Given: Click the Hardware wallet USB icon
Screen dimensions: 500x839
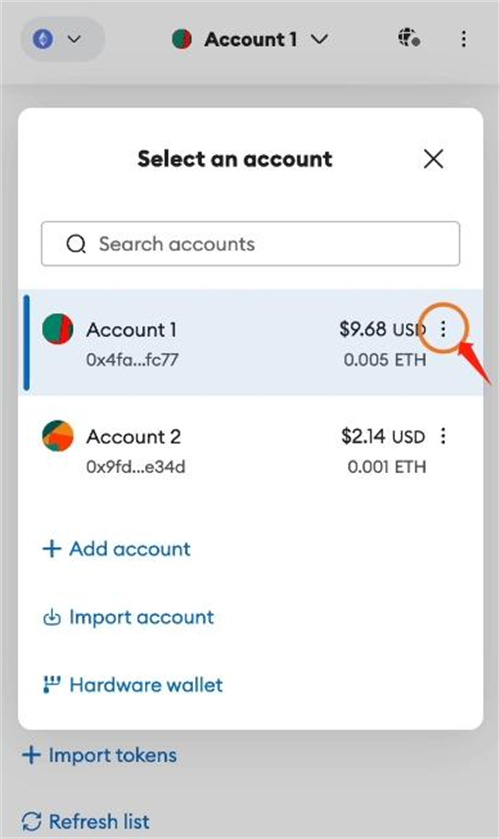Looking at the screenshot, I should (x=51, y=685).
